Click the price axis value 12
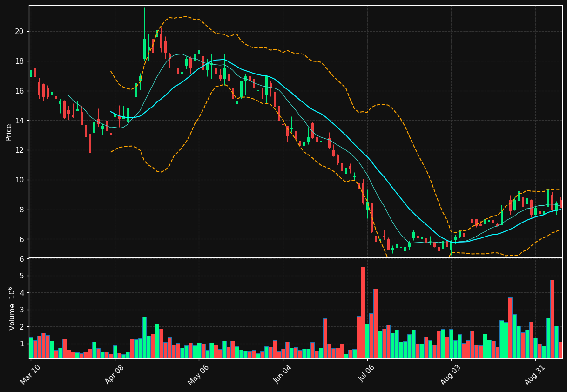The height and width of the screenshot is (392, 567). (x=20, y=150)
